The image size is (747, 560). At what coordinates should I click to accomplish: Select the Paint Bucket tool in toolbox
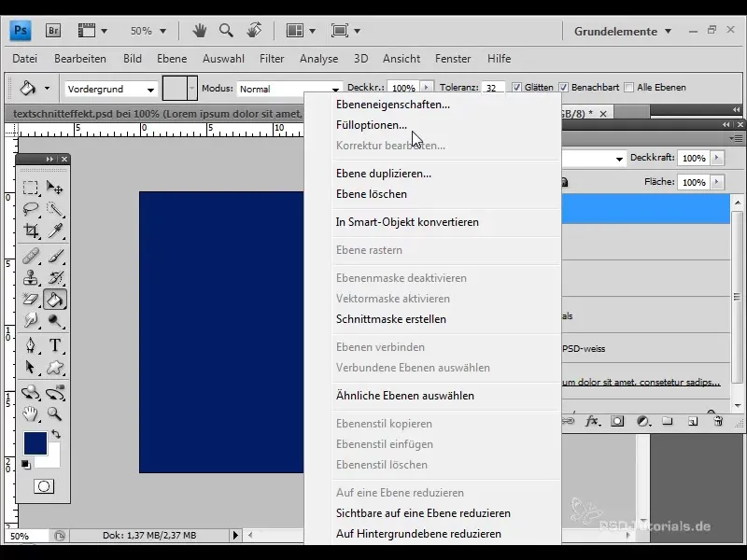(55, 300)
